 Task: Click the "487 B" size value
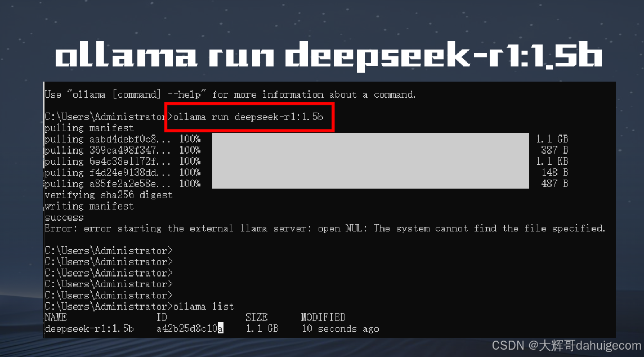tap(554, 184)
